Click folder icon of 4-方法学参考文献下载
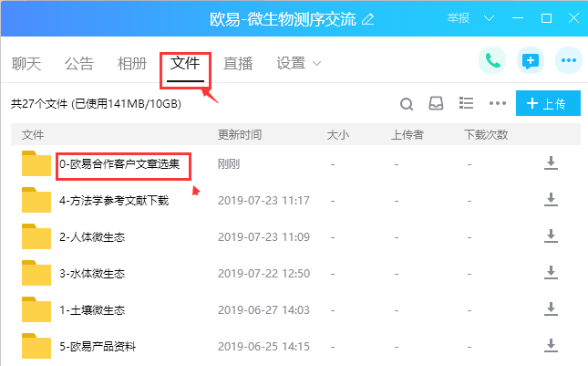588x366 pixels. pyautogui.click(x=36, y=200)
